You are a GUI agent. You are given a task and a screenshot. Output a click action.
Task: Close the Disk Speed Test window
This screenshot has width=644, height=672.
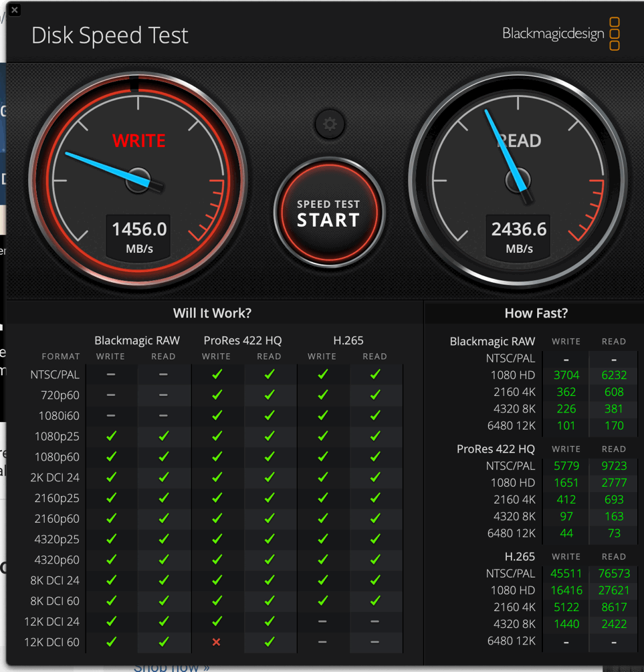14,10
